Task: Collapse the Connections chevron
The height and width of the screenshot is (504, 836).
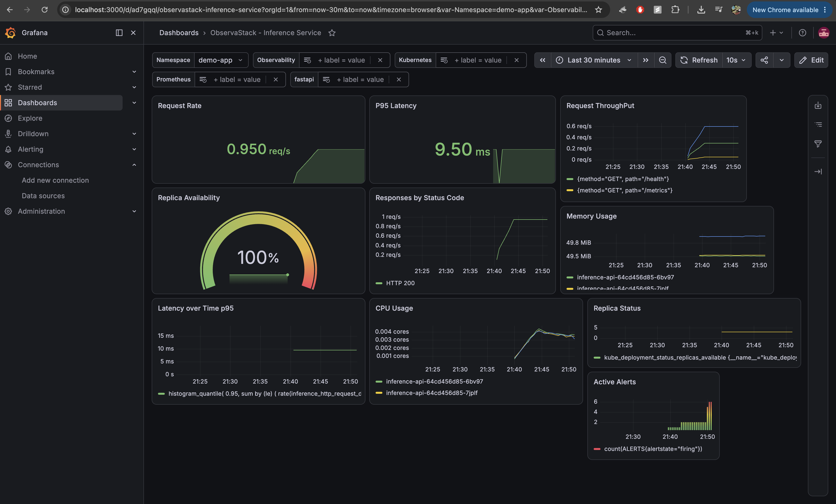Action: click(134, 165)
